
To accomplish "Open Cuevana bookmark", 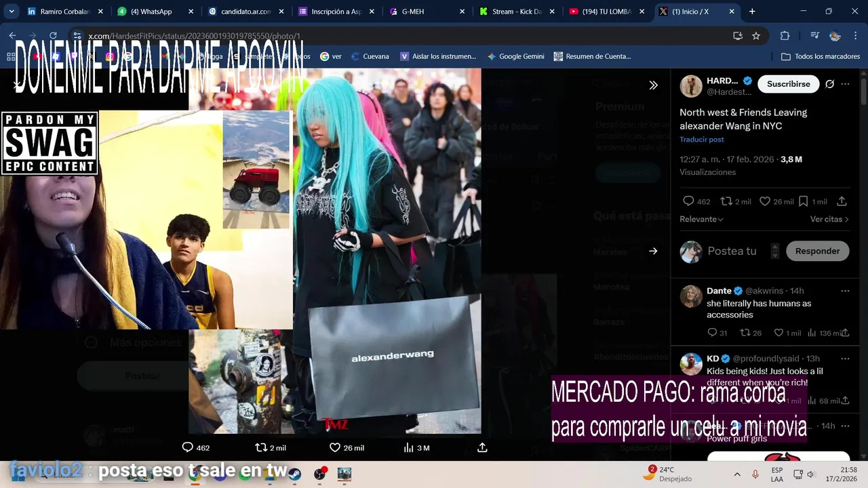I will click(370, 56).
